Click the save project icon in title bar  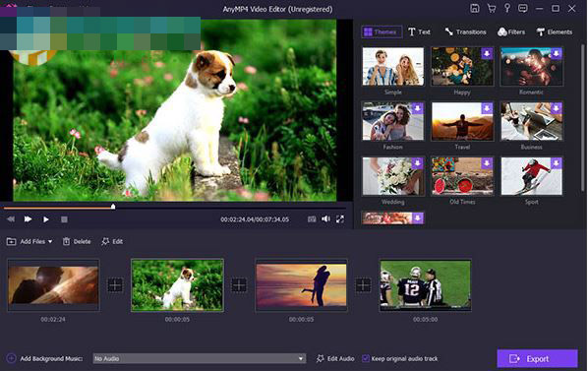pos(474,8)
